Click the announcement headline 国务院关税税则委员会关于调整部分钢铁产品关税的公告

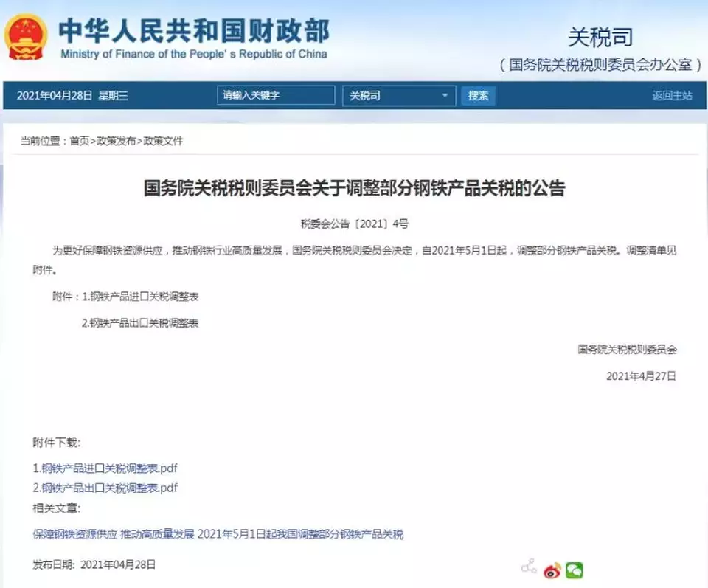(x=354, y=189)
